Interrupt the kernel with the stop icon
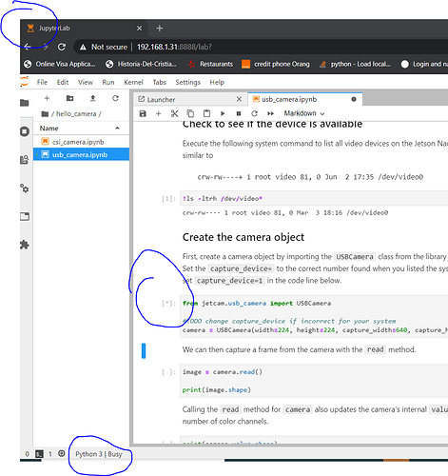The image size is (448, 476). coord(239,113)
